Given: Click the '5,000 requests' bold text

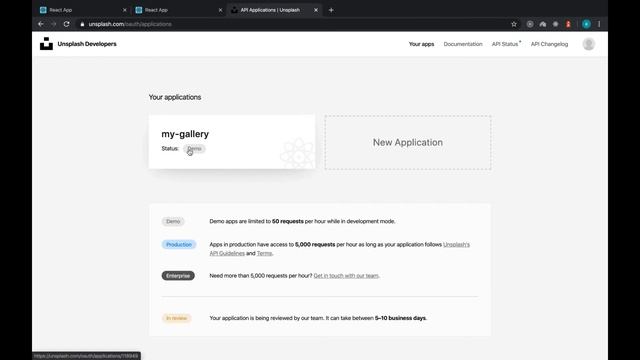Looking at the screenshot, I should (315, 244).
